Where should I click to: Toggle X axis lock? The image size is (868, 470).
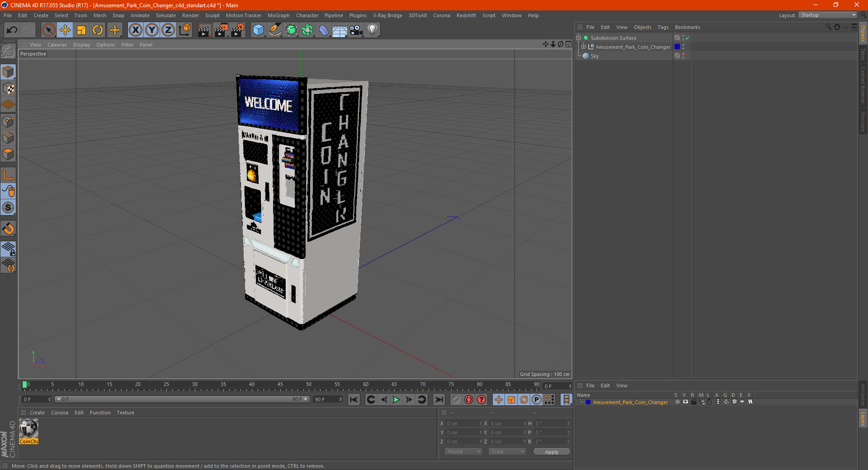pyautogui.click(x=135, y=30)
